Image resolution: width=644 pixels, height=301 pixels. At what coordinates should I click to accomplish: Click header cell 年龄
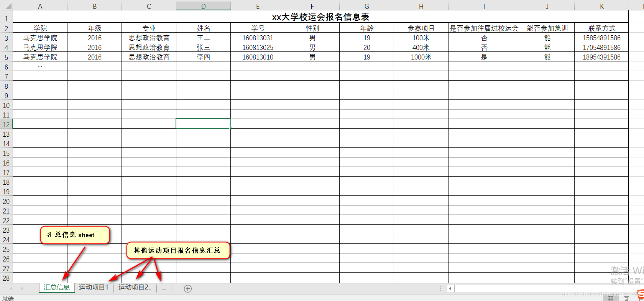(367, 28)
